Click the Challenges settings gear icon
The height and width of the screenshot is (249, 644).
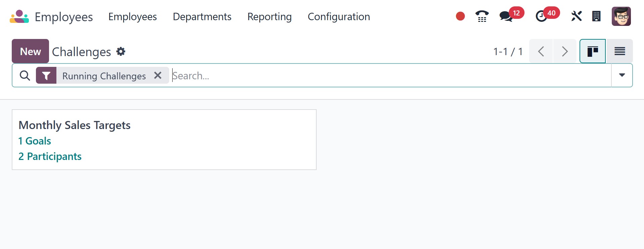click(121, 51)
